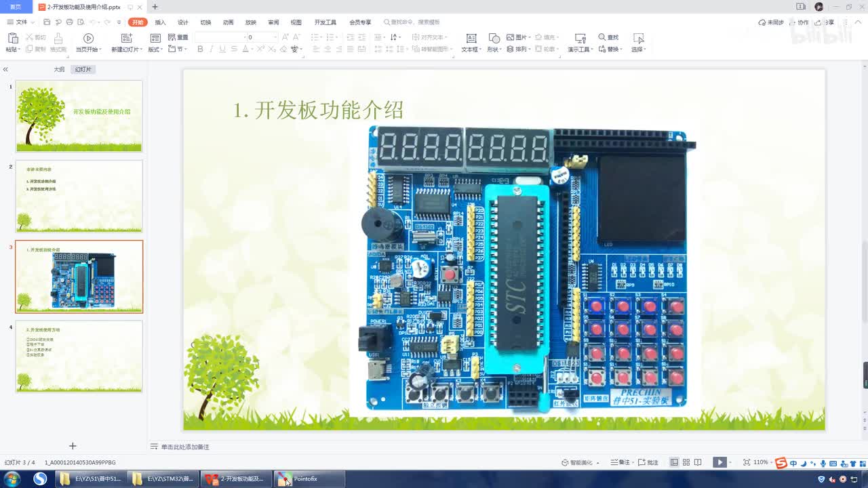Switch to the Transitions (切换) tab

coord(205,22)
